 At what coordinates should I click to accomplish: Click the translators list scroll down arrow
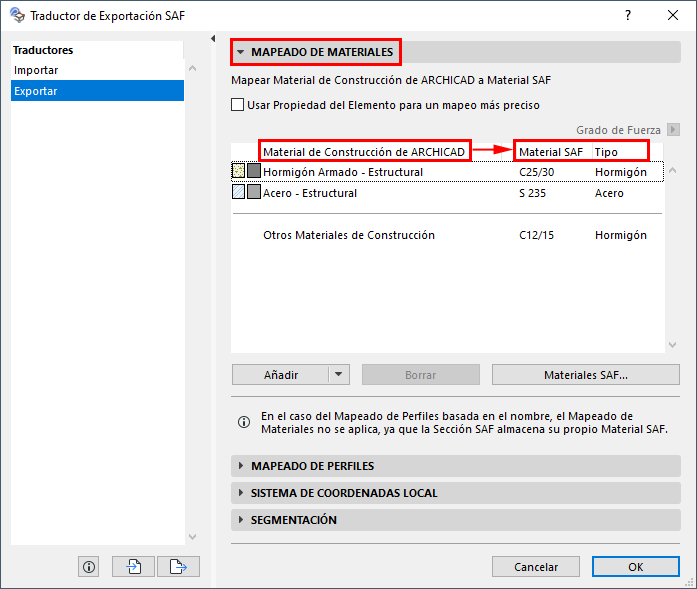[192, 537]
